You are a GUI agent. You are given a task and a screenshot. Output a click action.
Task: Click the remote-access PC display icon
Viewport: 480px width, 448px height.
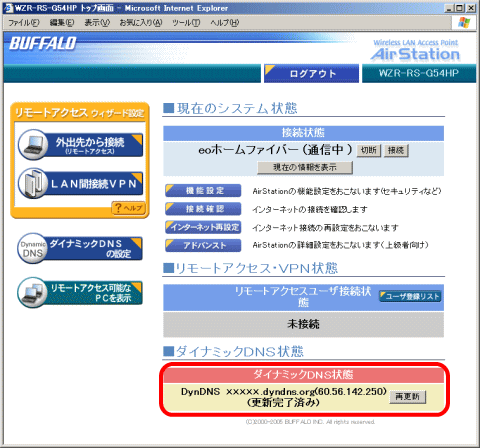(x=32, y=292)
